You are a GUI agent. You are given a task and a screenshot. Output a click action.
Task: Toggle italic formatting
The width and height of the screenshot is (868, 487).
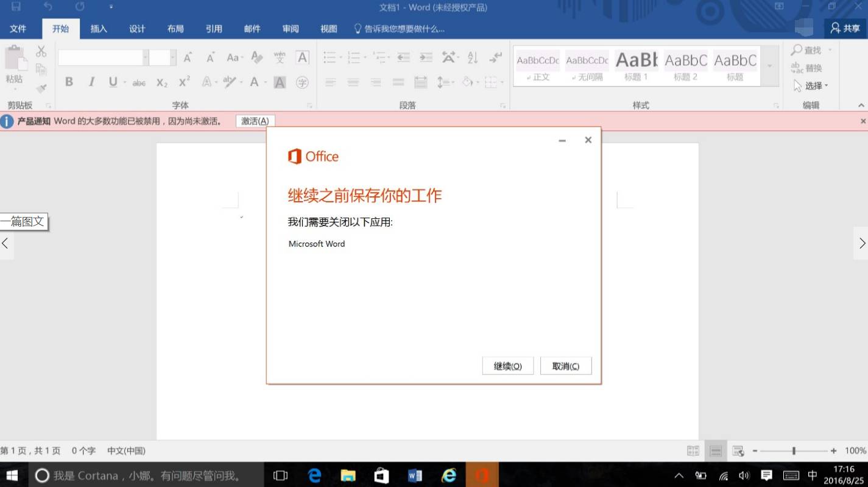point(91,82)
